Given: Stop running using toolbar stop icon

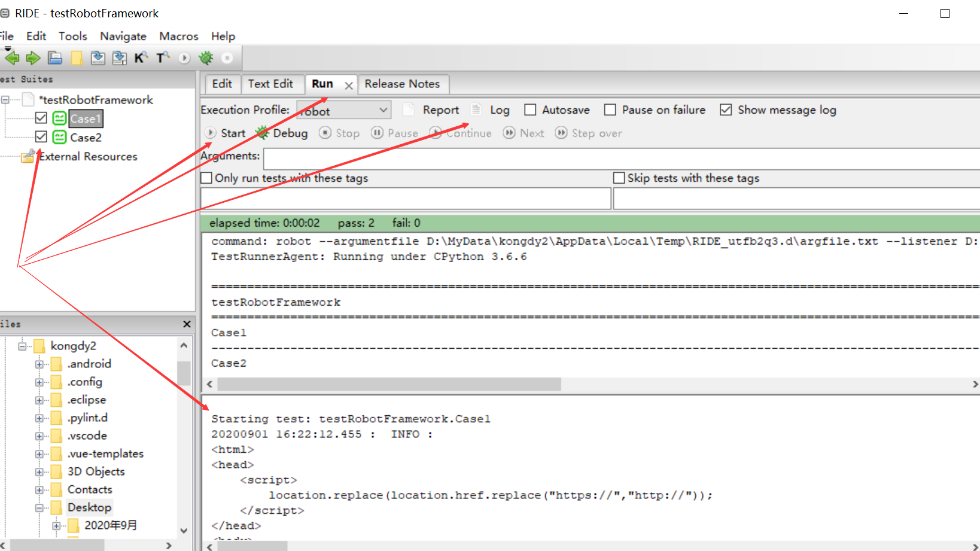Looking at the screenshot, I should point(227,58).
